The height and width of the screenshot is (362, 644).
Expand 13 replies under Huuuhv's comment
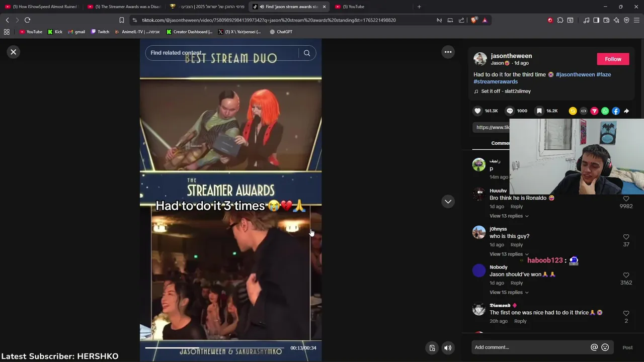tap(509, 216)
